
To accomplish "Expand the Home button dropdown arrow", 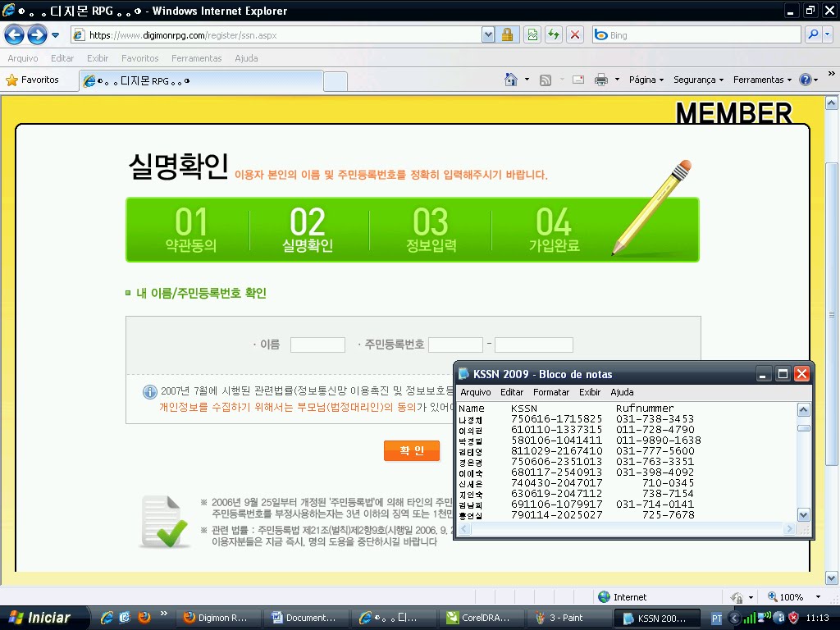I will point(527,80).
